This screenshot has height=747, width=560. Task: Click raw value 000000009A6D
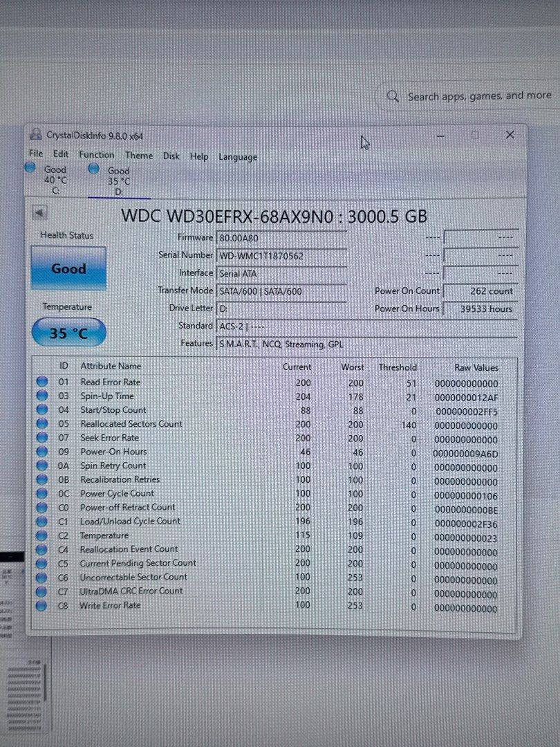pos(465,454)
